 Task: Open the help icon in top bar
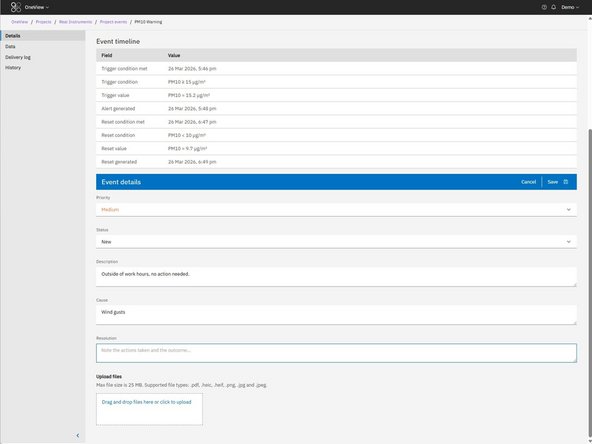pos(544,7)
